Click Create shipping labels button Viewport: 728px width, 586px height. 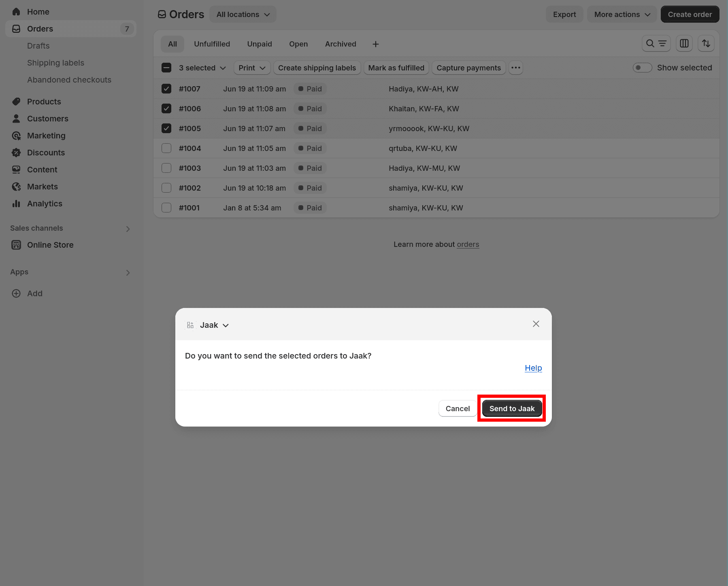click(x=317, y=68)
